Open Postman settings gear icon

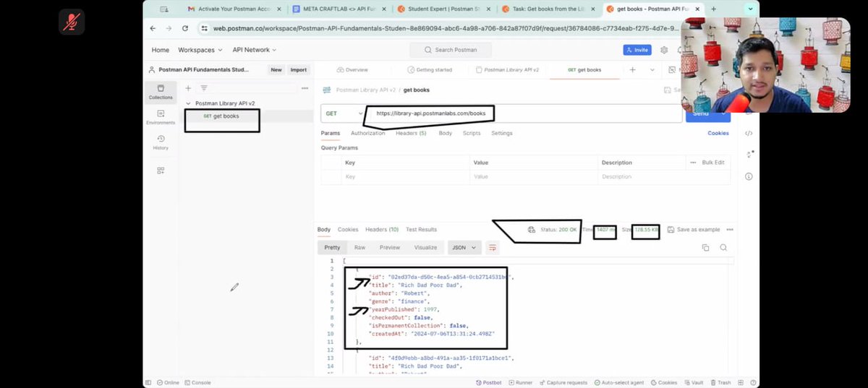click(x=664, y=50)
